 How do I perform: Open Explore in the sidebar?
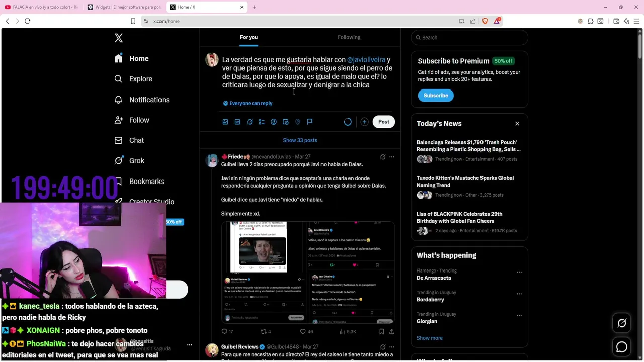[134, 79]
